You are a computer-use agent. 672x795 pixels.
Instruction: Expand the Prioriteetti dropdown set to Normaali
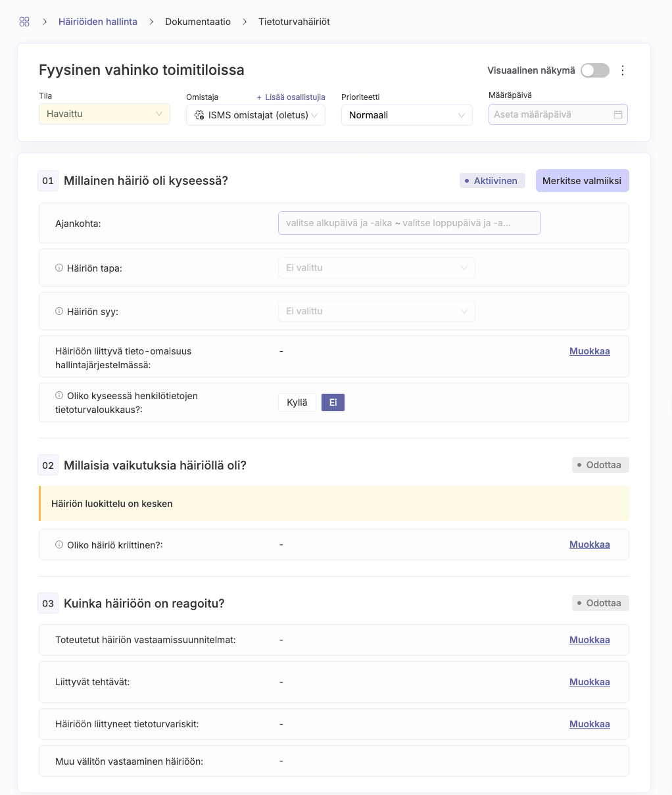point(407,115)
